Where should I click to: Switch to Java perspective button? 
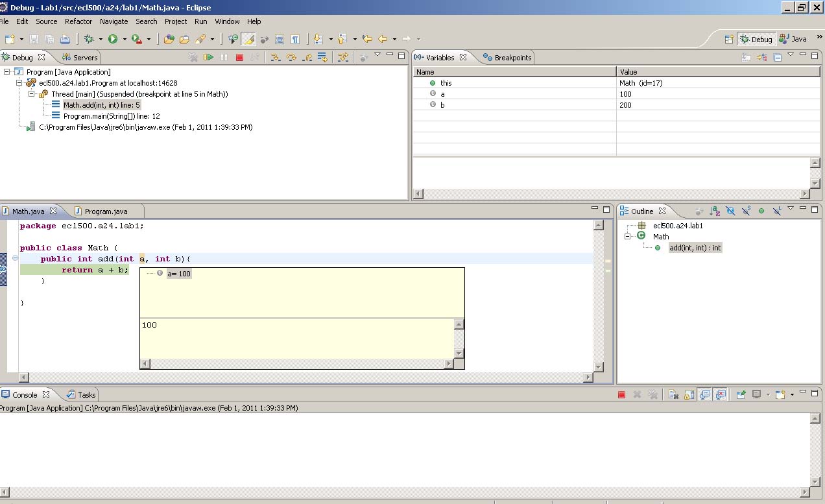point(793,39)
